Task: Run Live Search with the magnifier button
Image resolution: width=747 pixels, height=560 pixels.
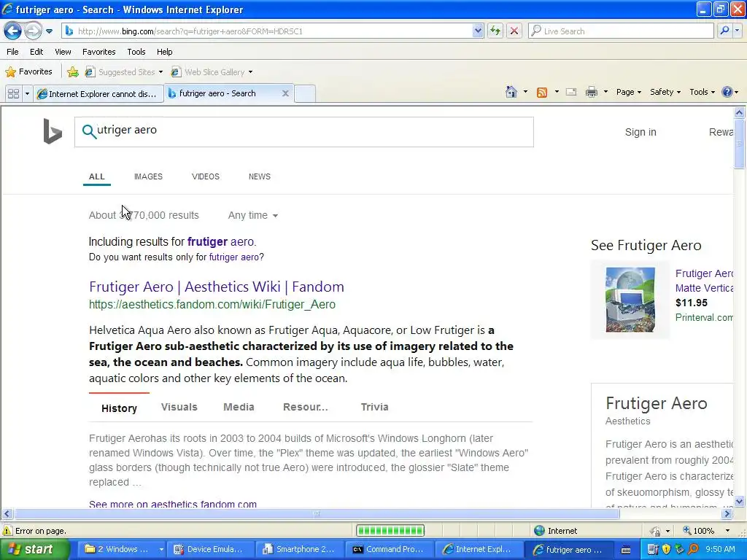Action: (724, 31)
